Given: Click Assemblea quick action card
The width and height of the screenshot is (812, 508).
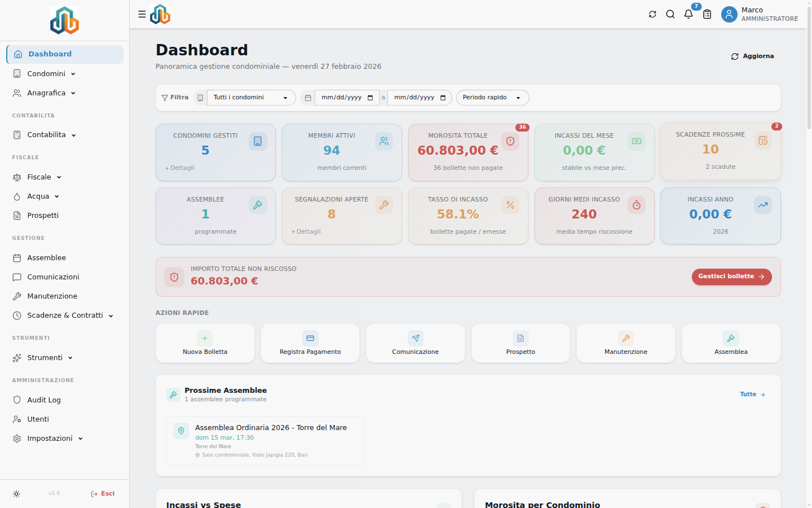Looking at the screenshot, I should (731, 343).
